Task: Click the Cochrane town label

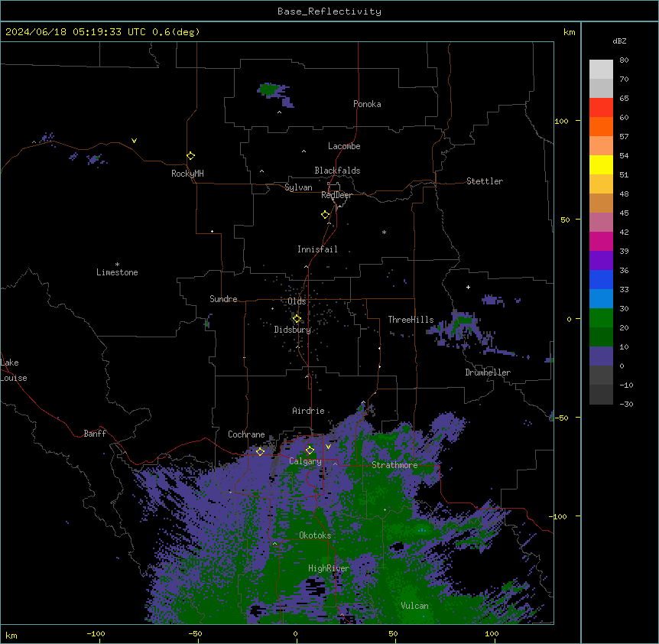Action: (246, 434)
